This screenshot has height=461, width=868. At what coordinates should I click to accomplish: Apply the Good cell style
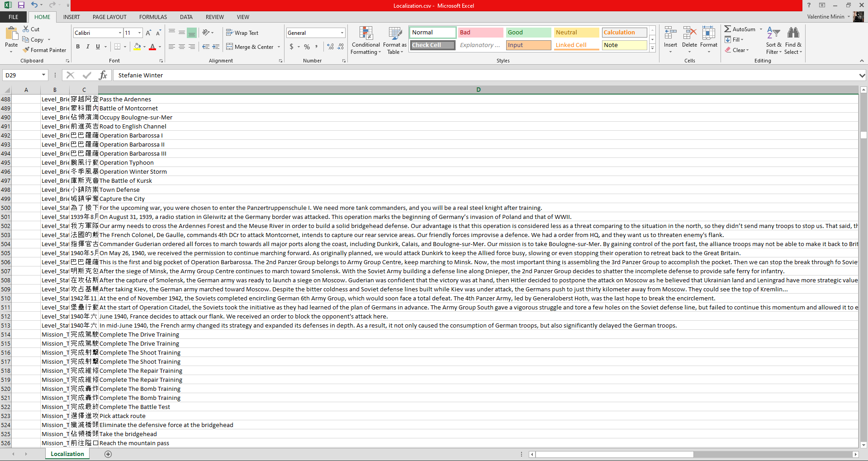pyautogui.click(x=528, y=32)
